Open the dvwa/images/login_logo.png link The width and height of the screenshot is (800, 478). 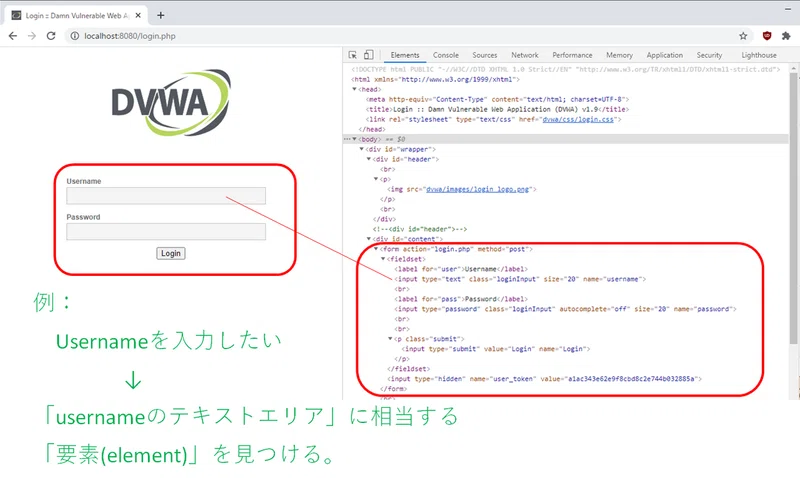478,189
